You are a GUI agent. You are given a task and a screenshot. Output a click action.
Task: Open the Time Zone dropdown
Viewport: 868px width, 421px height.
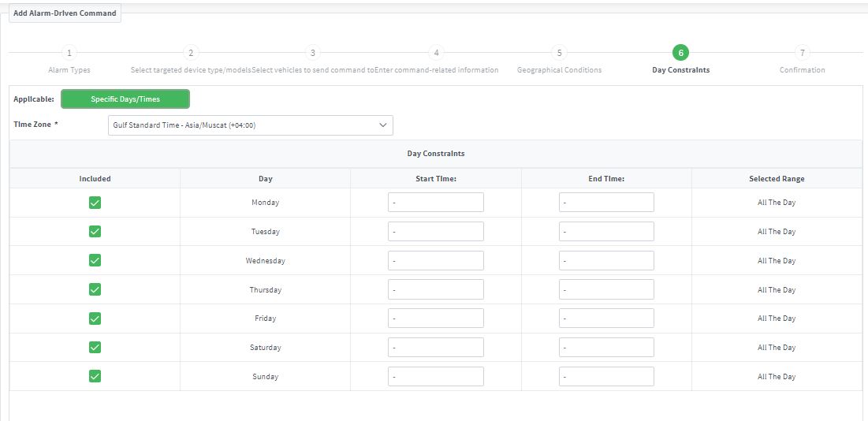pos(250,125)
